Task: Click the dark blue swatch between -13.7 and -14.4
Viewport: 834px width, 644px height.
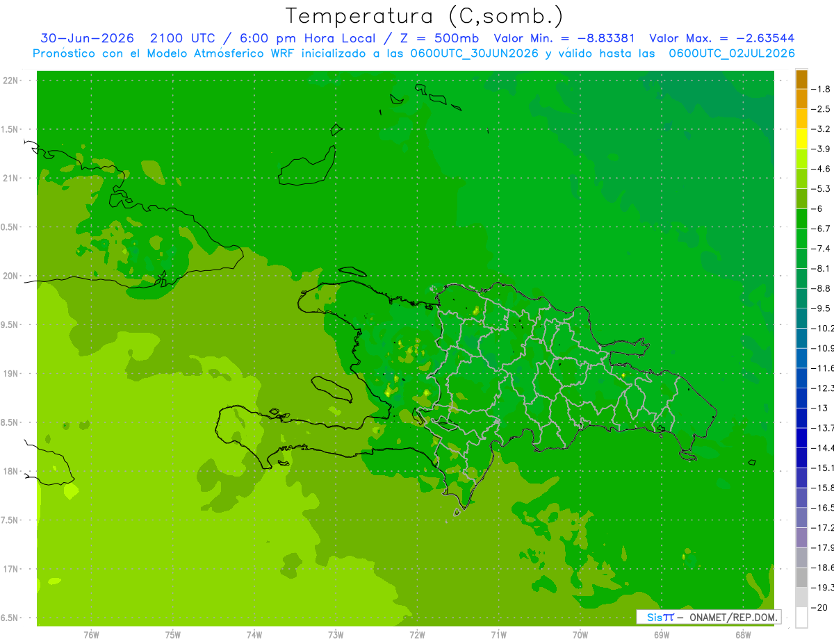Action: point(801,438)
